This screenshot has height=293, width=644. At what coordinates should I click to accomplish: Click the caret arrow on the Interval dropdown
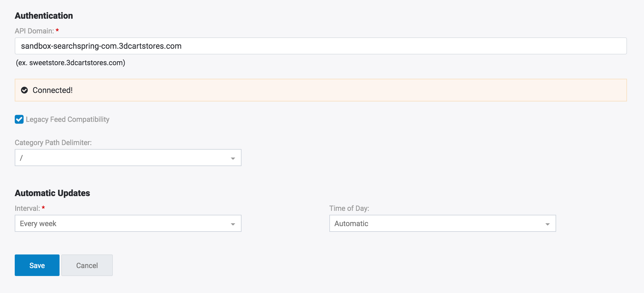pos(233,224)
